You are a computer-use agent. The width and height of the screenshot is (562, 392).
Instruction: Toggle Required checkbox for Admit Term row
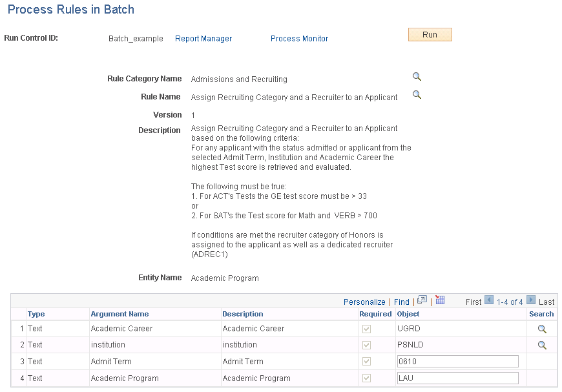click(366, 362)
